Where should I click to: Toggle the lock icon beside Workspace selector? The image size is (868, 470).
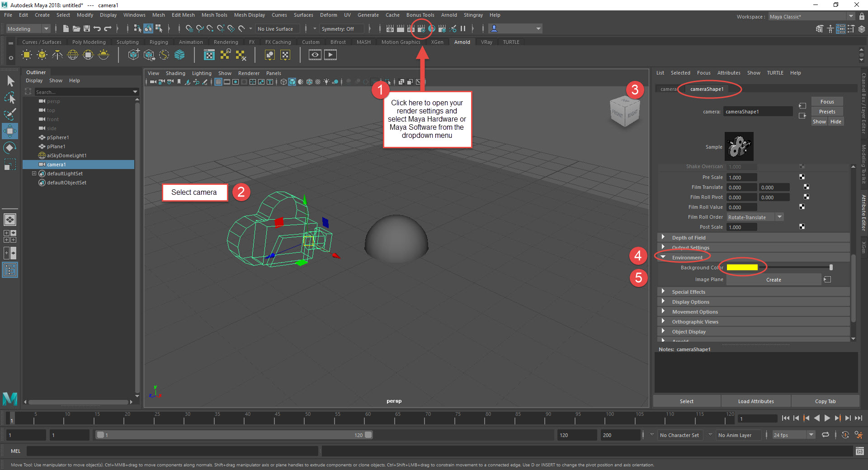[862, 17]
